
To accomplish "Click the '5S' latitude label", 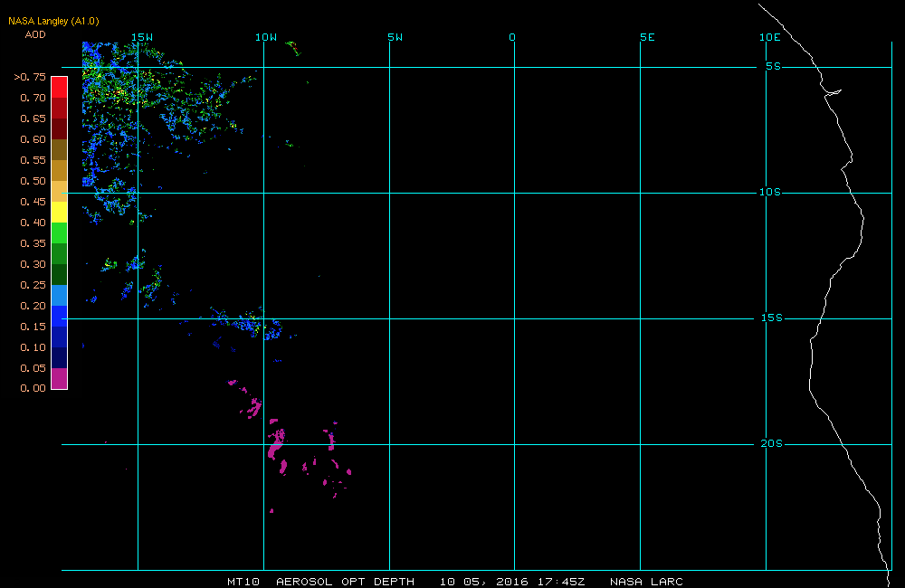I will pos(774,66).
